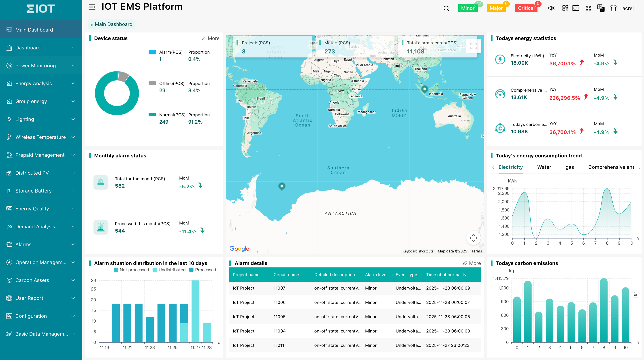Switch to the Water trend tab

544,167
